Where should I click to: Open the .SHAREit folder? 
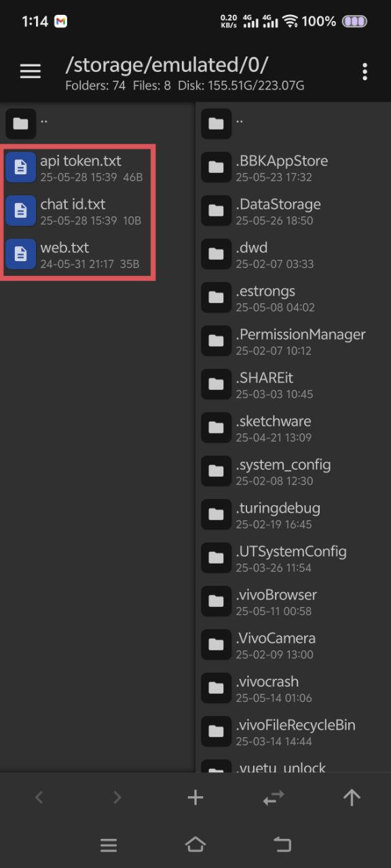pyautogui.click(x=293, y=384)
